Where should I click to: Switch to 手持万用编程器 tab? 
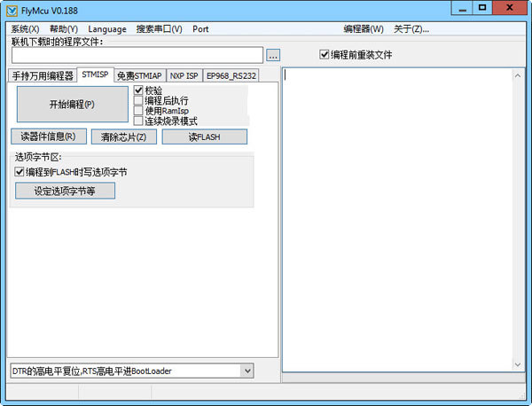43,75
